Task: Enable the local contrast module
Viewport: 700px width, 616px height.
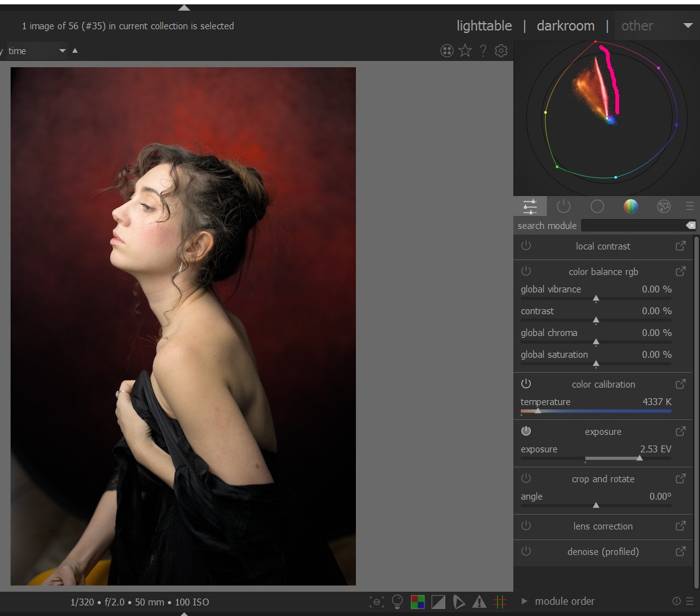Action: (526, 246)
